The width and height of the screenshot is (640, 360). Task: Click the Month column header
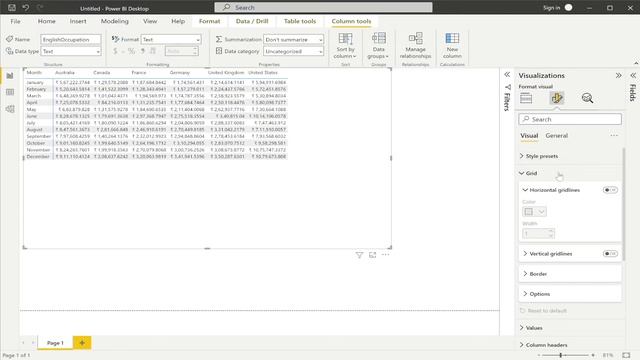pyautogui.click(x=34, y=73)
